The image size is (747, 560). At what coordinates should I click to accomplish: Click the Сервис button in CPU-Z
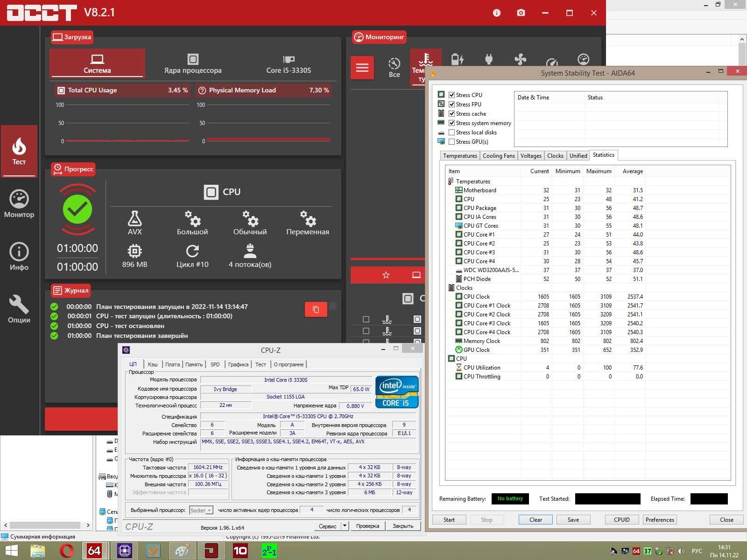click(327, 525)
